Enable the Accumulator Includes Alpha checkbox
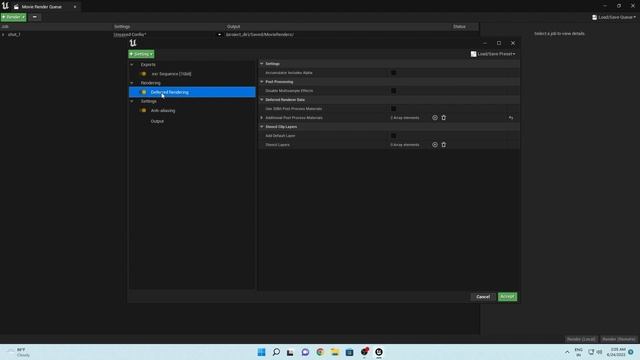Image resolution: width=640 pixels, height=360 pixels. point(393,73)
